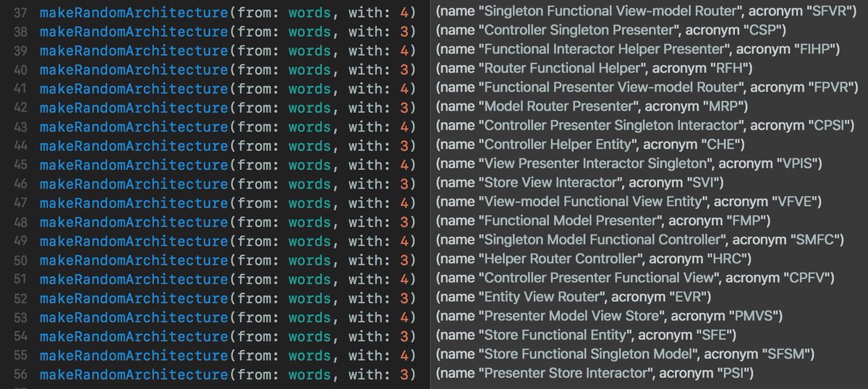Click line number 51 in the gutter
The image size is (868, 389).
(19, 280)
